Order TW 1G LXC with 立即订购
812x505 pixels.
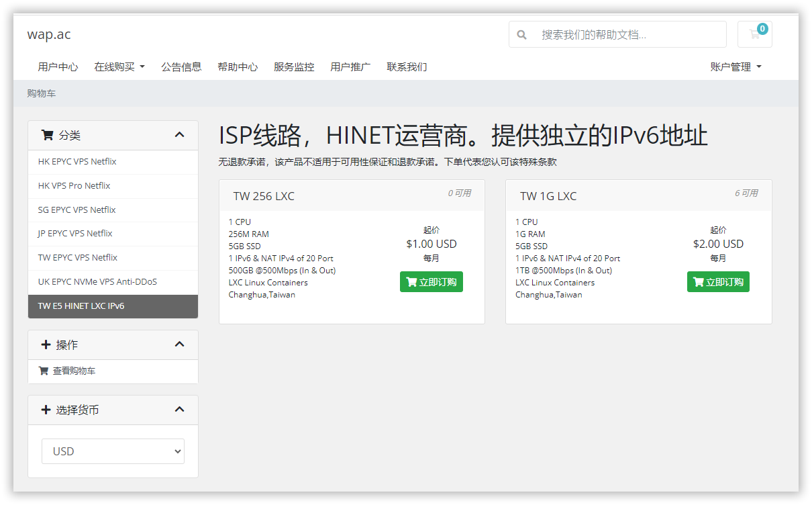(x=718, y=282)
